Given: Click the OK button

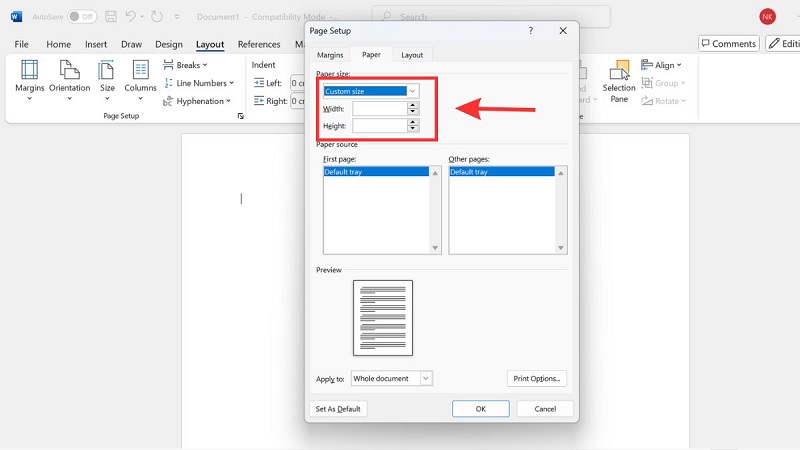Looking at the screenshot, I should click(x=480, y=409).
